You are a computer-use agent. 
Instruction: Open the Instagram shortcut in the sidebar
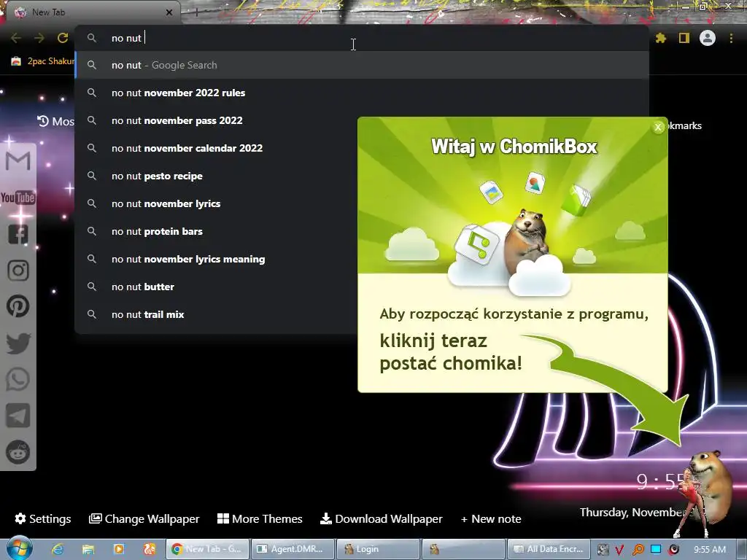pyautogui.click(x=18, y=270)
